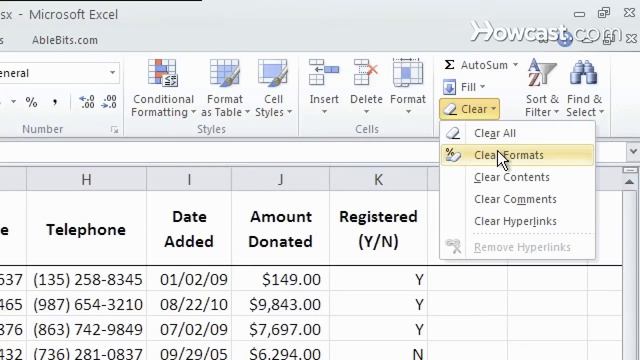The image size is (640, 360).
Task: Select cell with (987) 654-3210
Action: [x=87, y=304]
